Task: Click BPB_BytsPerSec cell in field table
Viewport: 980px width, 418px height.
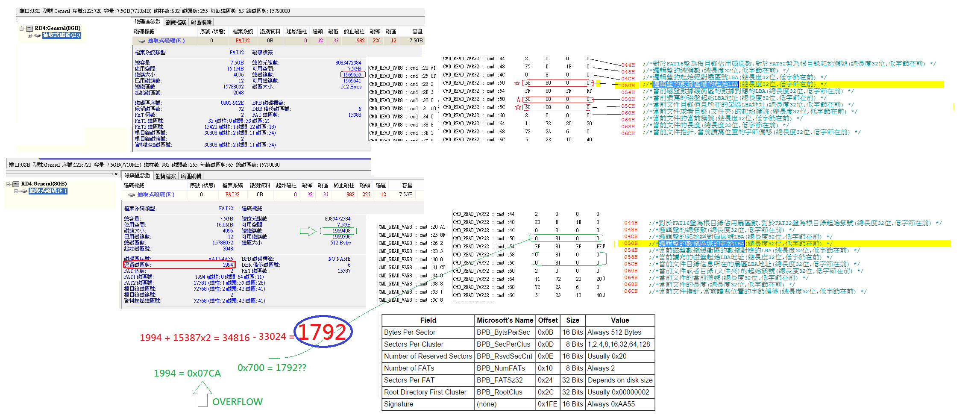Action: coord(505,333)
